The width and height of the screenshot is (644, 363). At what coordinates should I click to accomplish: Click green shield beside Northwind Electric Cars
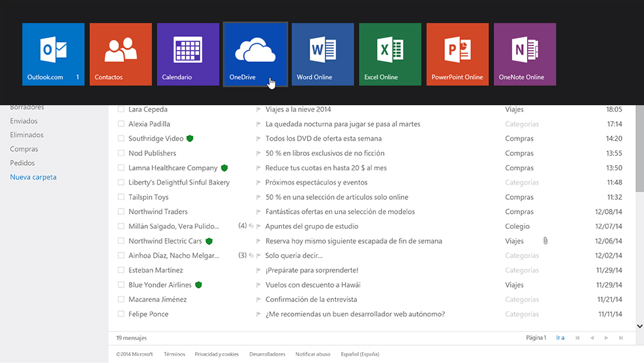tap(209, 241)
